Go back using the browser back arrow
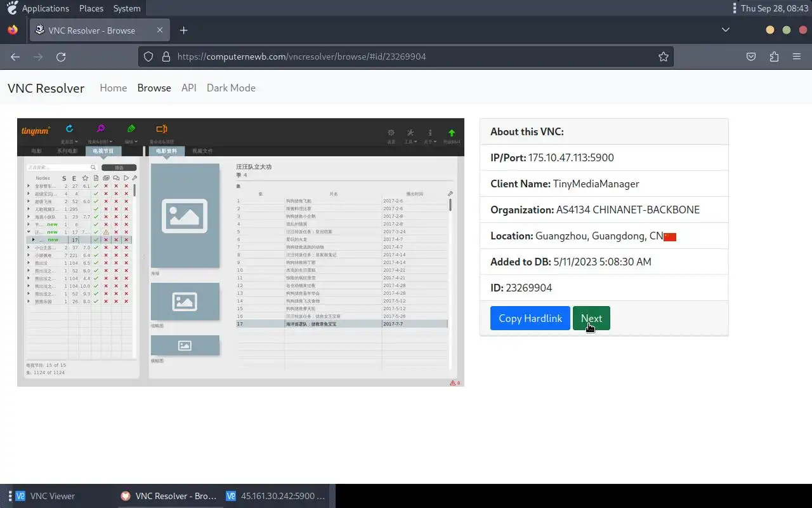812x508 pixels. pyautogui.click(x=15, y=57)
